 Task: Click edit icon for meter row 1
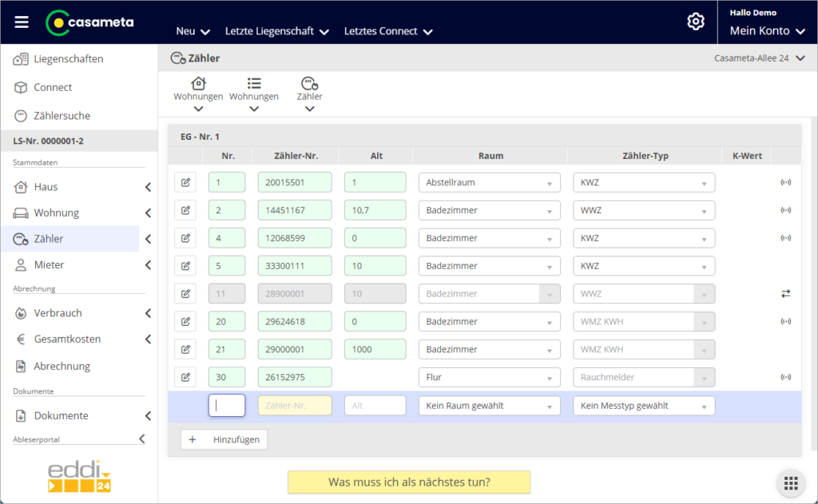tap(185, 182)
